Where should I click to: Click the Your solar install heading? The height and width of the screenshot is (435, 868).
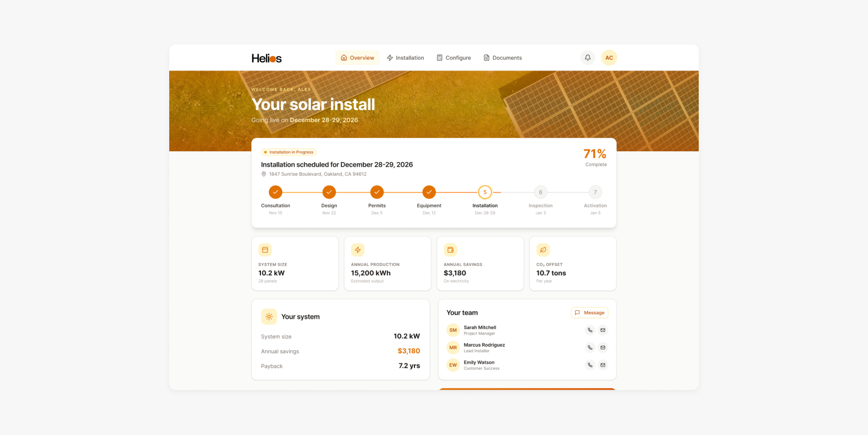click(313, 104)
